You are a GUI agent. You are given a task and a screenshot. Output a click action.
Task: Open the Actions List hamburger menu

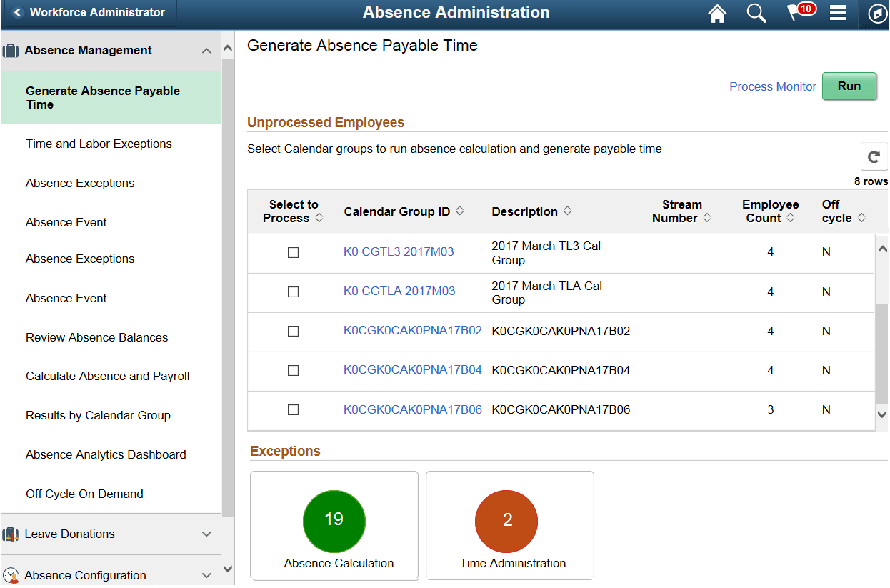(838, 13)
